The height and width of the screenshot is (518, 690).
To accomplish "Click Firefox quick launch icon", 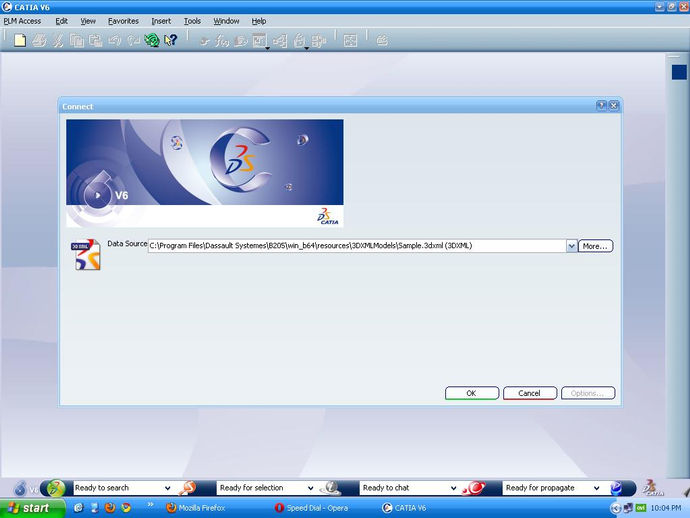I will [x=110, y=508].
